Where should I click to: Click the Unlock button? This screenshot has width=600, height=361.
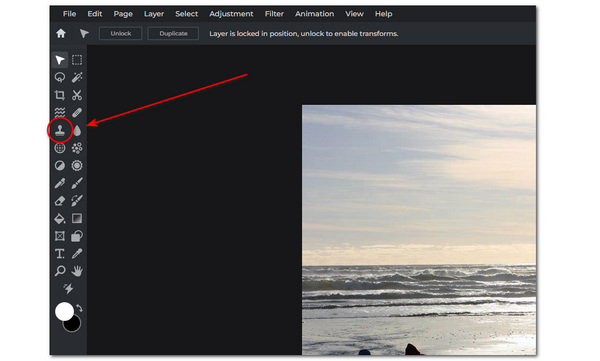point(121,33)
